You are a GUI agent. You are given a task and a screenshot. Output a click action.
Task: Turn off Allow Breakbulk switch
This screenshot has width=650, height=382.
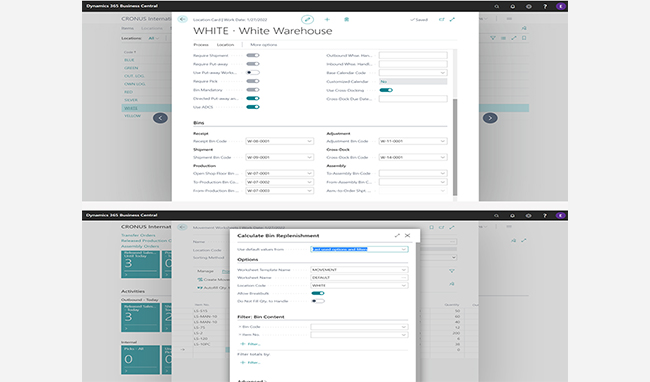tap(318, 293)
